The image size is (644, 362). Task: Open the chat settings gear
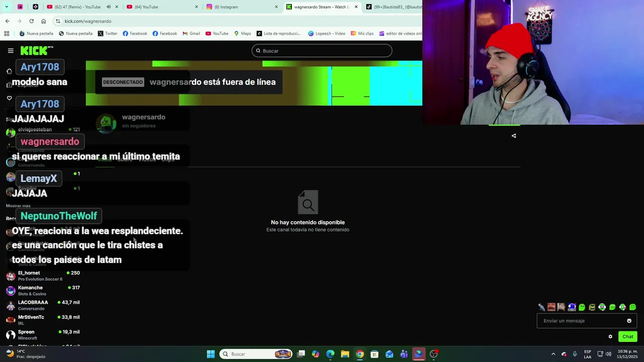click(610, 337)
